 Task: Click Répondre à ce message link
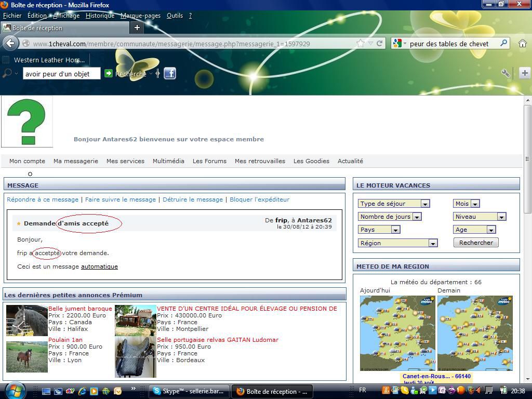click(43, 199)
